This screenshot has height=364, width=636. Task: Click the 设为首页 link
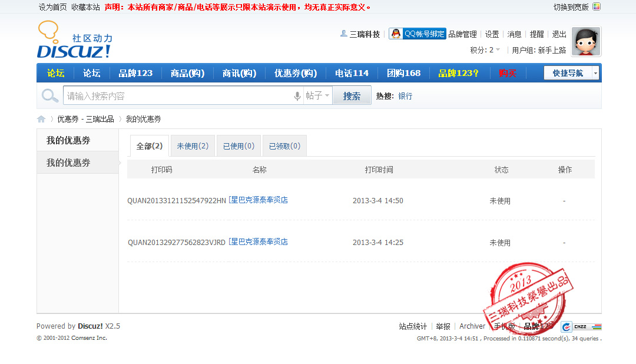point(53,7)
